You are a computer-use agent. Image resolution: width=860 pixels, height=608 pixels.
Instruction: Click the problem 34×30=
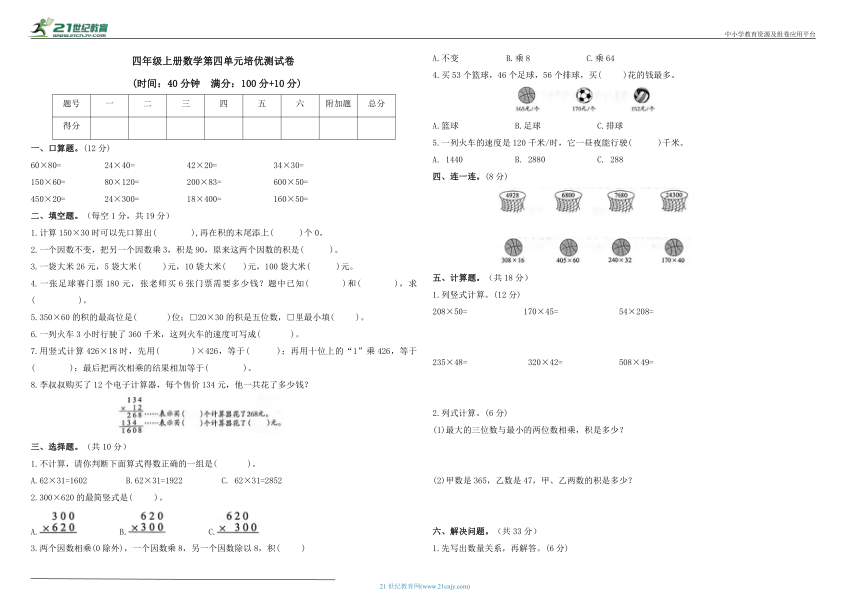pos(288,165)
